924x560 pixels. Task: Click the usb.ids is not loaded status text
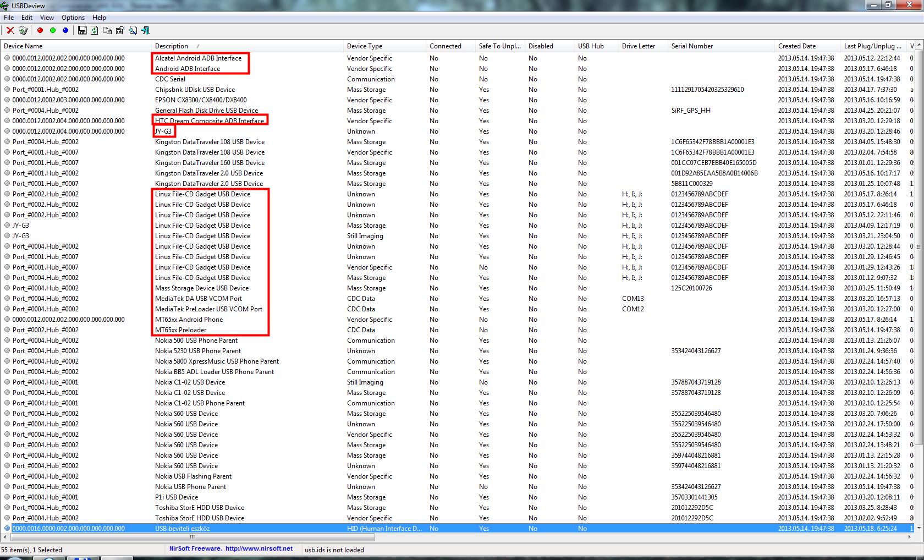(x=334, y=550)
